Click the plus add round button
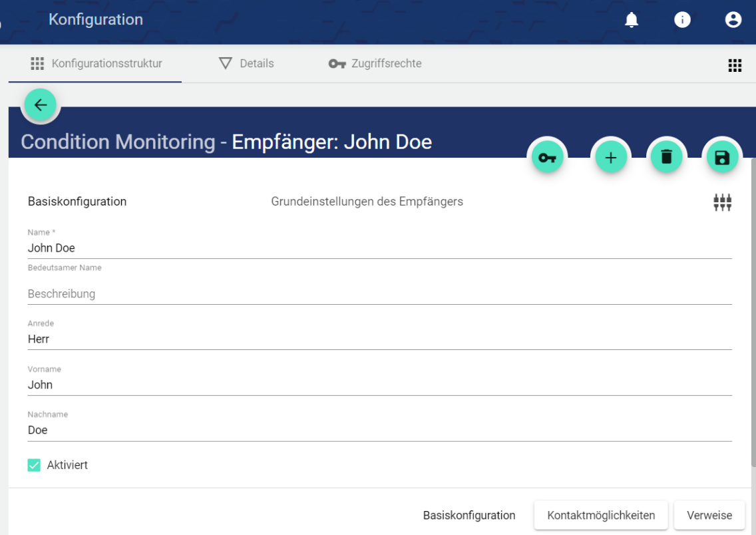 (611, 158)
